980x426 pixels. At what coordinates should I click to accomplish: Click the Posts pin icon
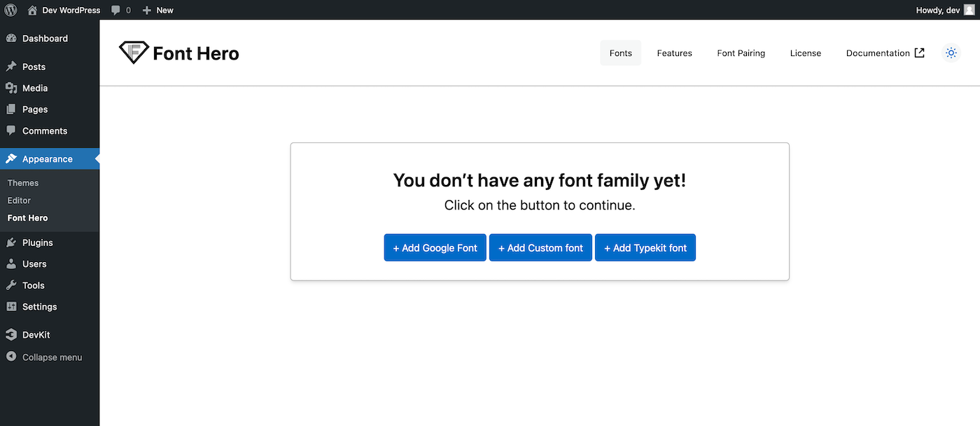click(11, 67)
